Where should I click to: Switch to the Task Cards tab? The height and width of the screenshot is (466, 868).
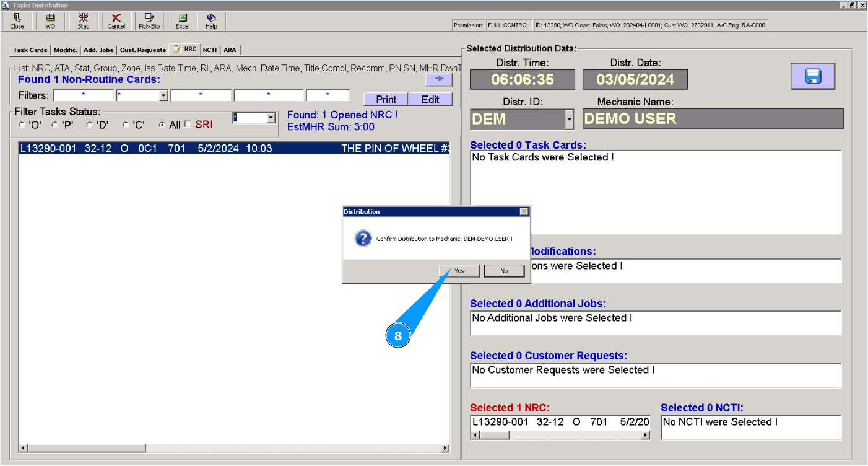[x=30, y=50]
